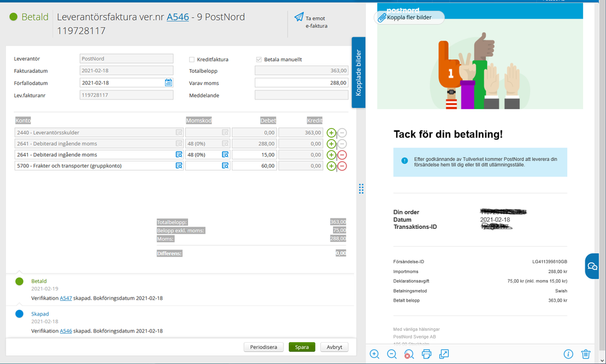606x364 pixels.
Task: Show image information icon
Action: click(x=568, y=354)
